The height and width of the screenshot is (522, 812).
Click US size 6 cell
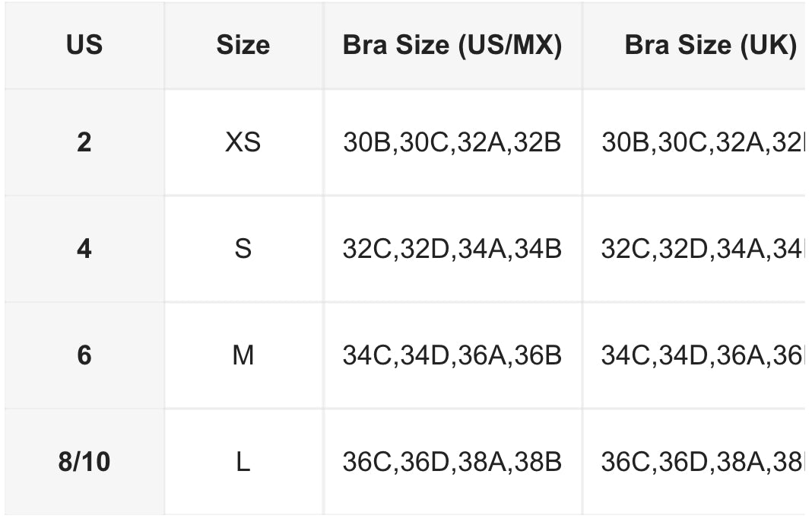tap(84, 355)
